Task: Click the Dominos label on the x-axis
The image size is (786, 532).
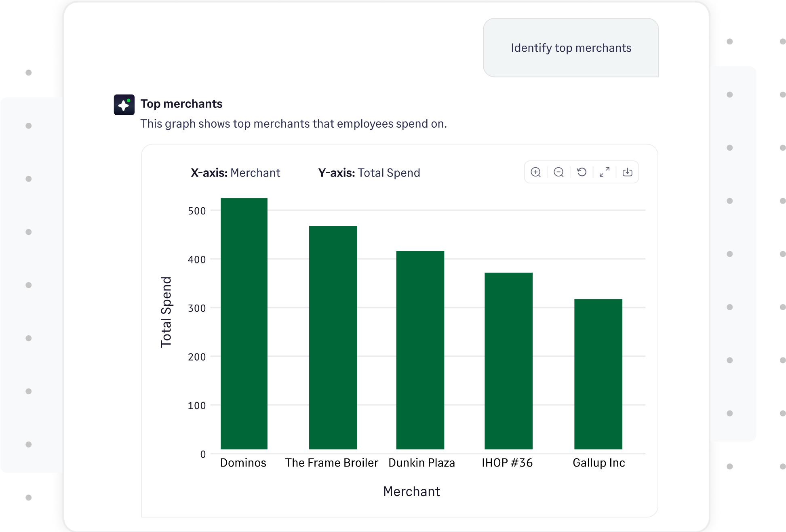Action: point(243,463)
